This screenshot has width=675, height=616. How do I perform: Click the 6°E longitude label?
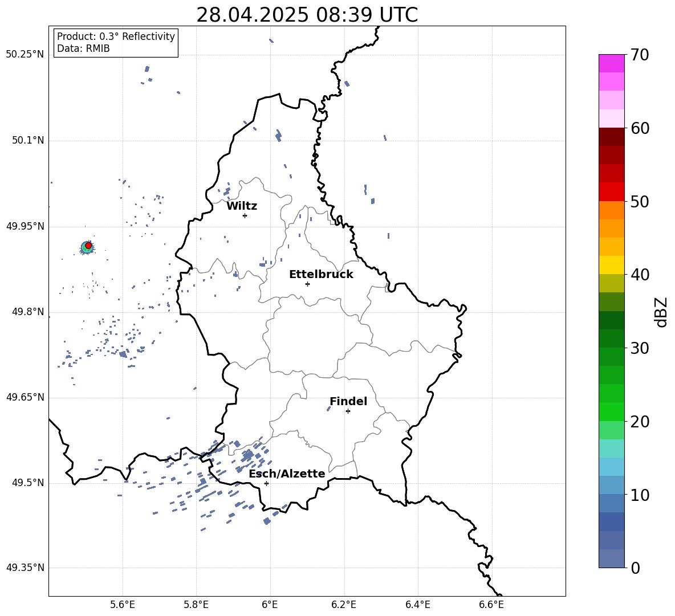(270, 605)
